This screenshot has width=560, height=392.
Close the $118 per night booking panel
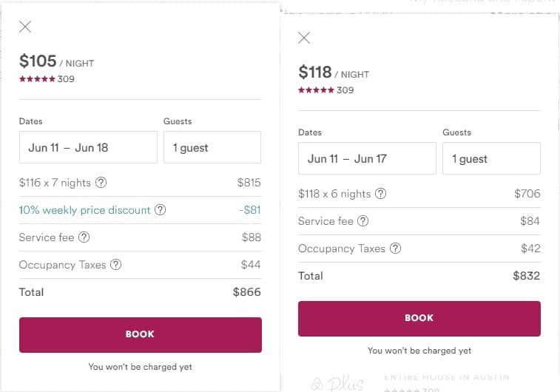pos(304,38)
